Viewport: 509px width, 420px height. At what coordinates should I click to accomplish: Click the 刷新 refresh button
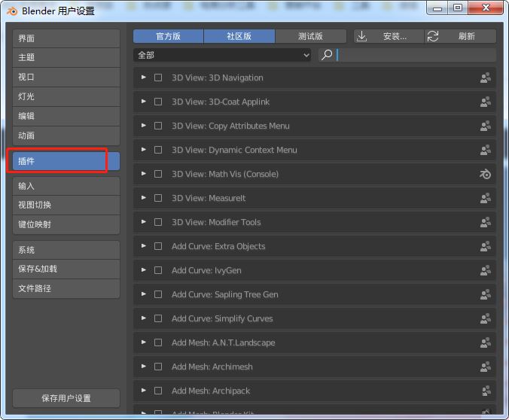pyautogui.click(x=460, y=36)
